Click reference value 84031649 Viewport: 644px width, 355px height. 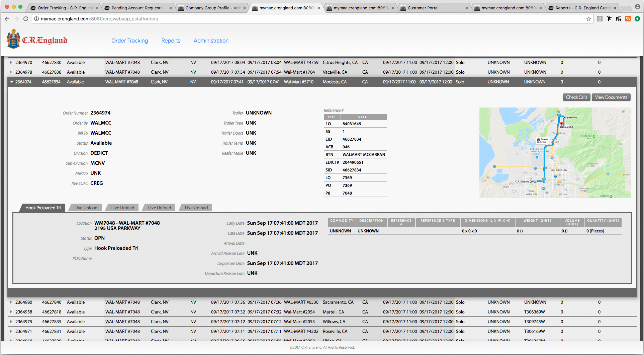[x=352, y=124]
